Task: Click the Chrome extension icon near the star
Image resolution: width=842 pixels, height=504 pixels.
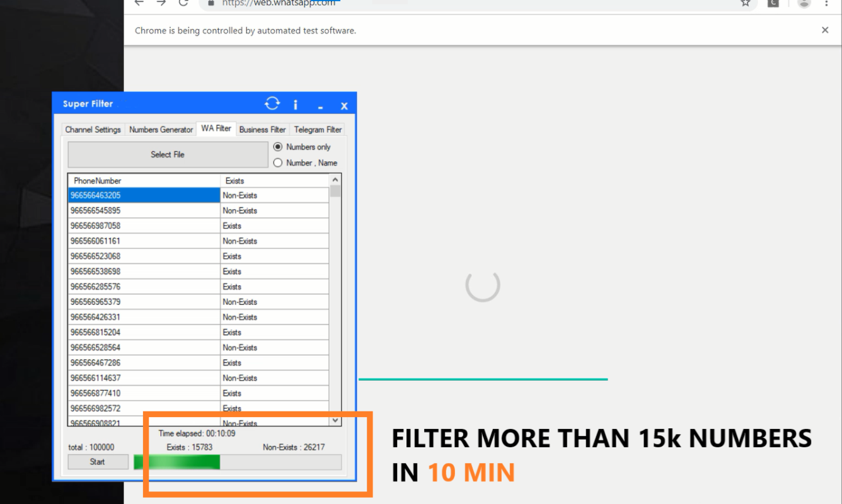Action: pyautogui.click(x=773, y=3)
